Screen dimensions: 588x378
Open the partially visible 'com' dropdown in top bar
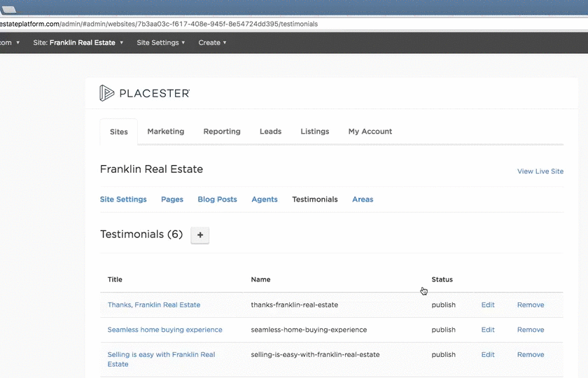9,43
